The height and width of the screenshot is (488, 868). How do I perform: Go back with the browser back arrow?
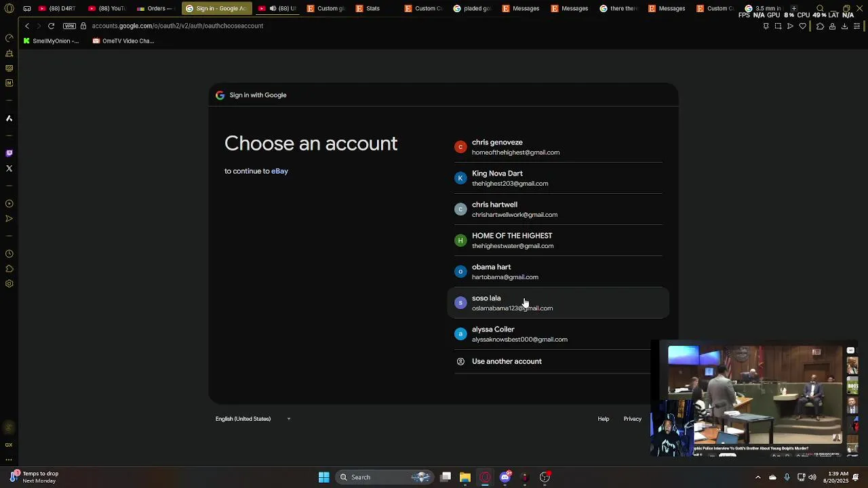coord(27,26)
